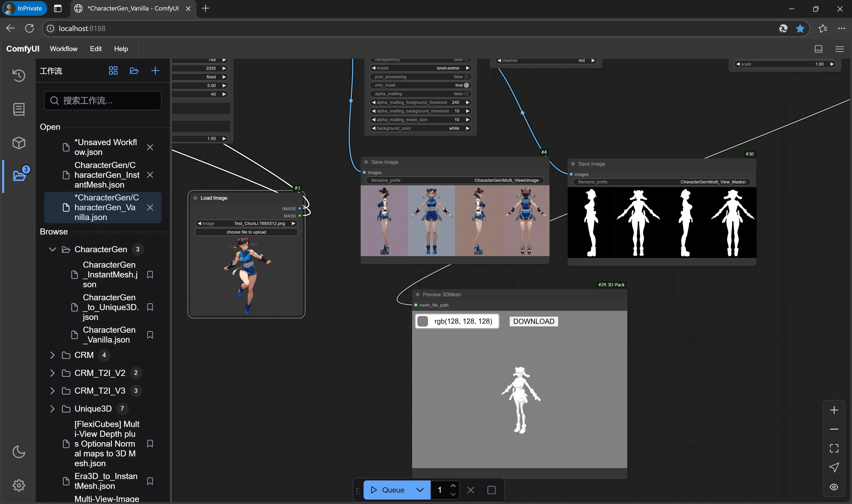Click the DOWNLOAD button
This screenshot has width=852, height=504.
(x=533, y=322)
